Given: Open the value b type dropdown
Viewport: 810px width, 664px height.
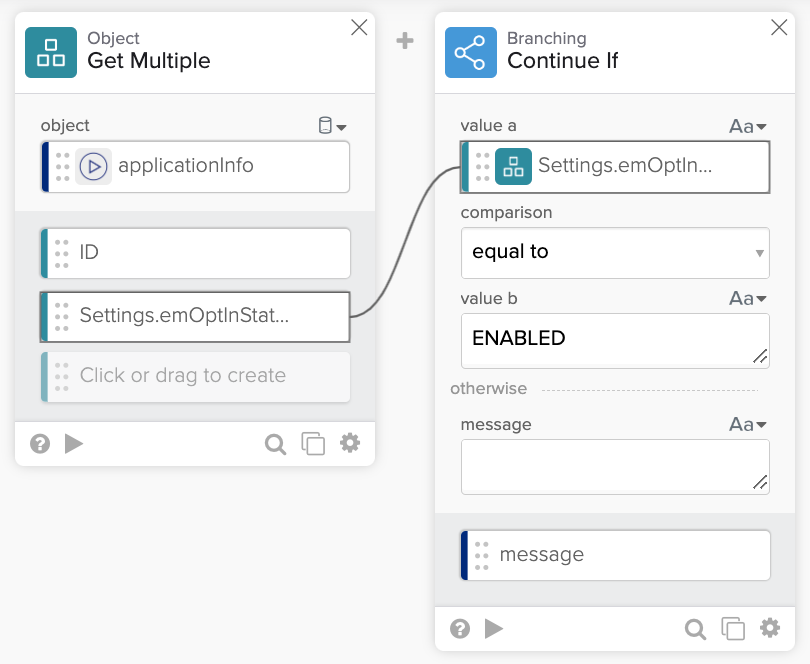Looking at the screenshot, I should [747, 298].
